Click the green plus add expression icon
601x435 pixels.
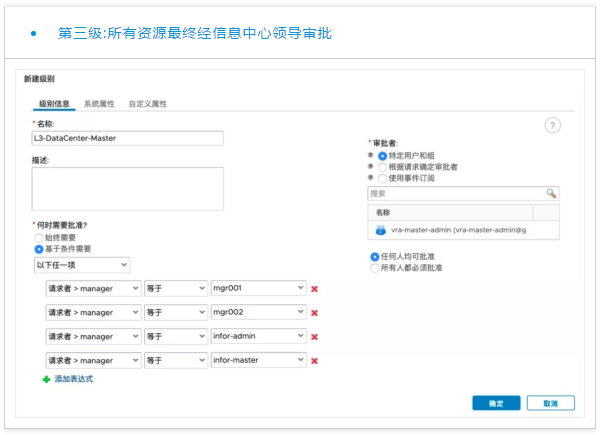pyautogui.click(x=46, y=380)
